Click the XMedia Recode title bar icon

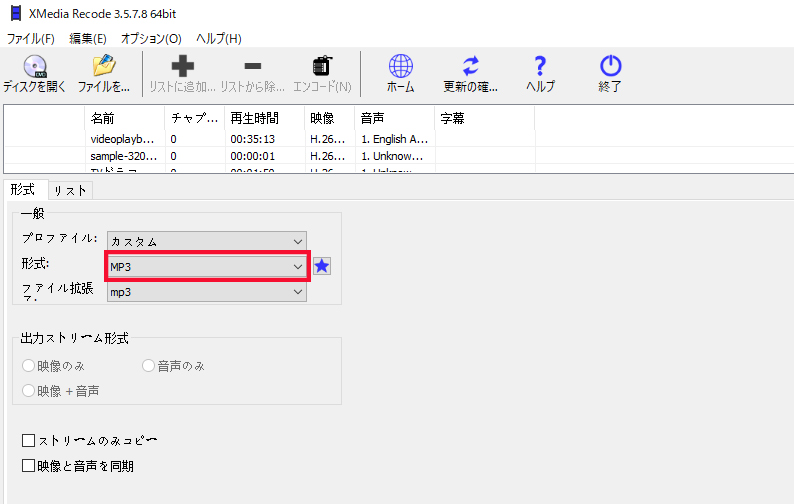click(x=16, y=13)
